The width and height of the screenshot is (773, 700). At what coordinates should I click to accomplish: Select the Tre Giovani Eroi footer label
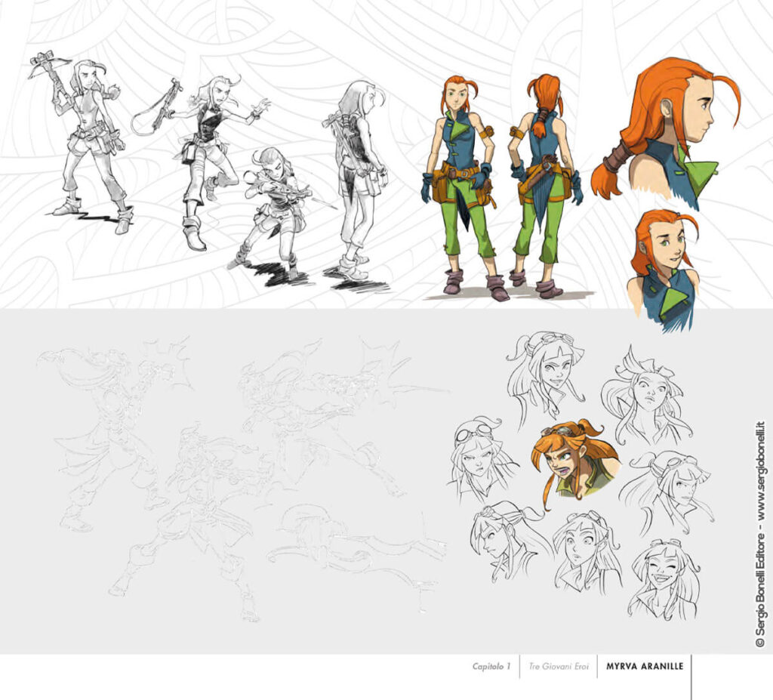tap(558, 667)
